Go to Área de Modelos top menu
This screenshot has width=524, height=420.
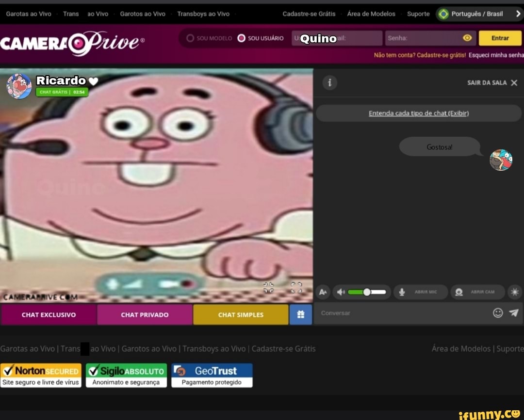coord(371,14)
